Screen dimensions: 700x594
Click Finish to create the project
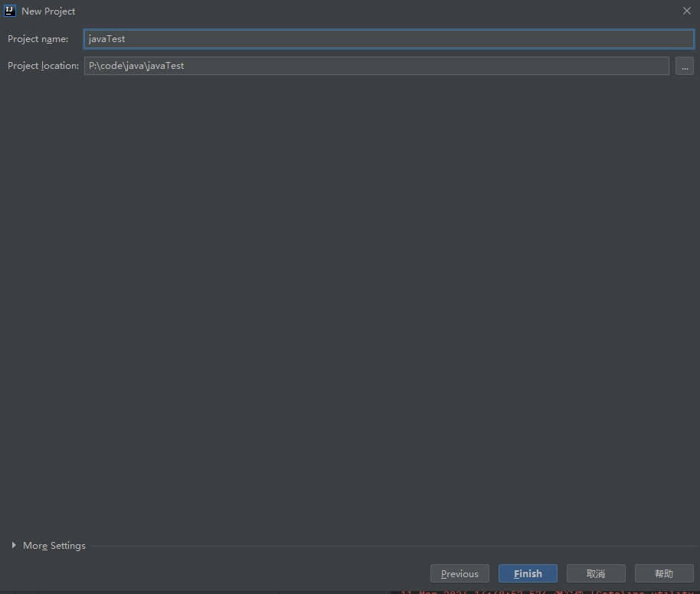(x=528, y=573)
